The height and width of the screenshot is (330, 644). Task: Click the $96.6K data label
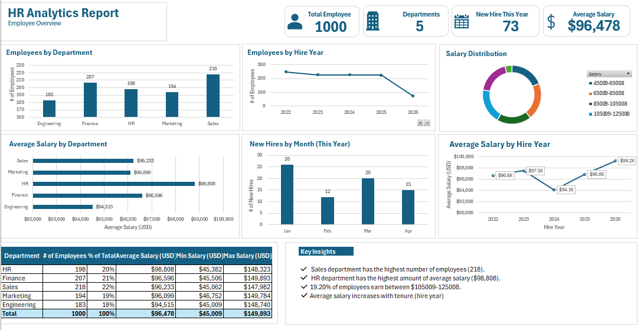click(505, 175)
